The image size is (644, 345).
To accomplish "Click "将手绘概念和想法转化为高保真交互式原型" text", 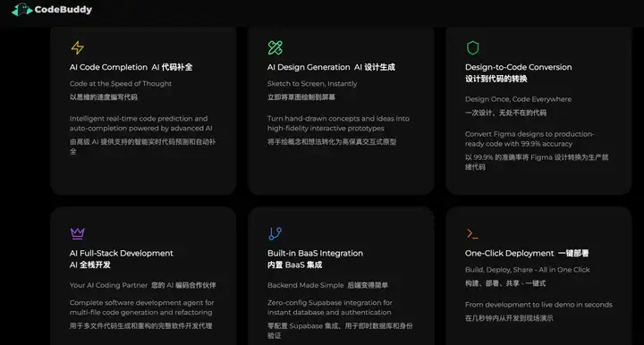I will click(332, 141).
